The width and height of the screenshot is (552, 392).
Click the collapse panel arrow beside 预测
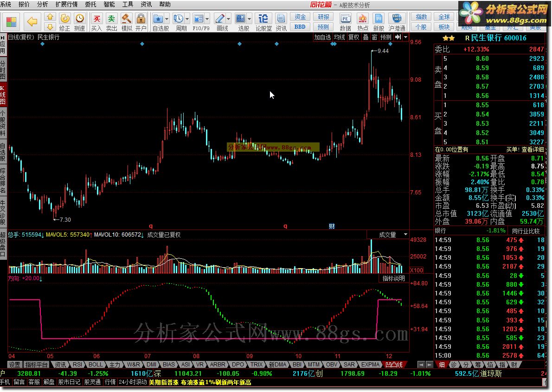(398, 37)
